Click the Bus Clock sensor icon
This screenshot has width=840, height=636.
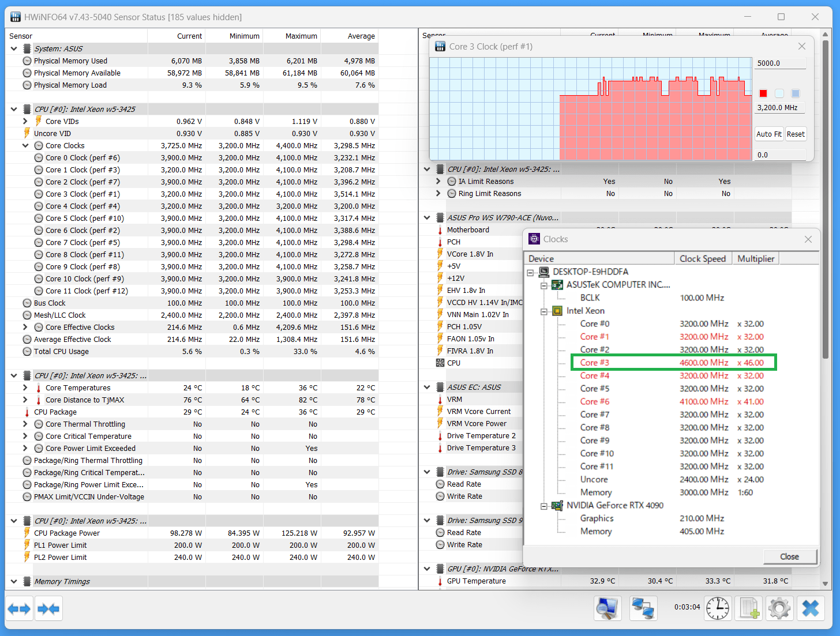(27, 303)
